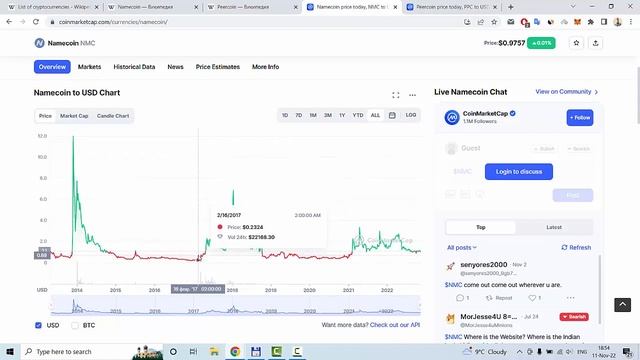Click the scroll-to-top arrow button
This screenshot has height=360, width=640.
[622, 304]
